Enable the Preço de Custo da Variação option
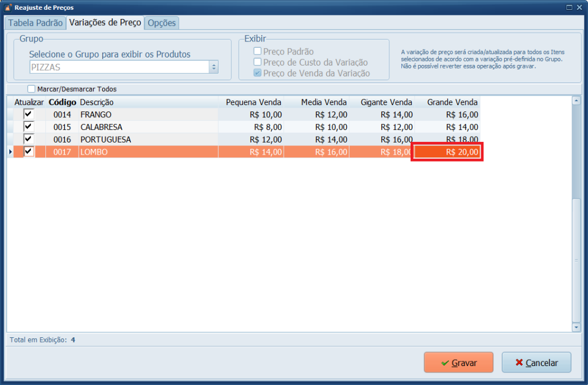 pos(258,62)
